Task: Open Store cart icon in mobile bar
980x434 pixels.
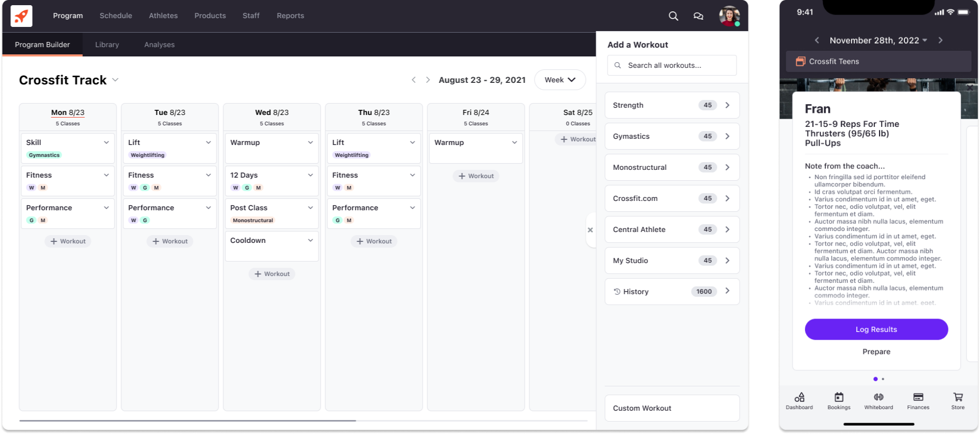Action: coord(958,401)
